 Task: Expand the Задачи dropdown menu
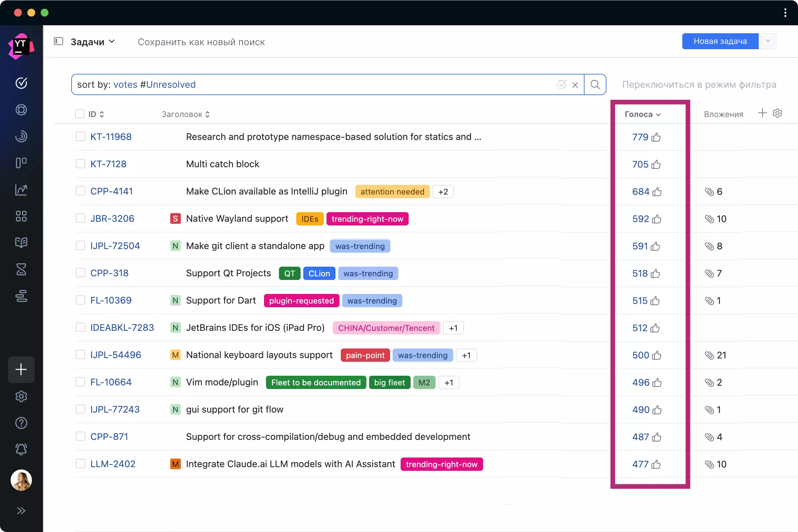pyautogui.click(x=92, y=42)
